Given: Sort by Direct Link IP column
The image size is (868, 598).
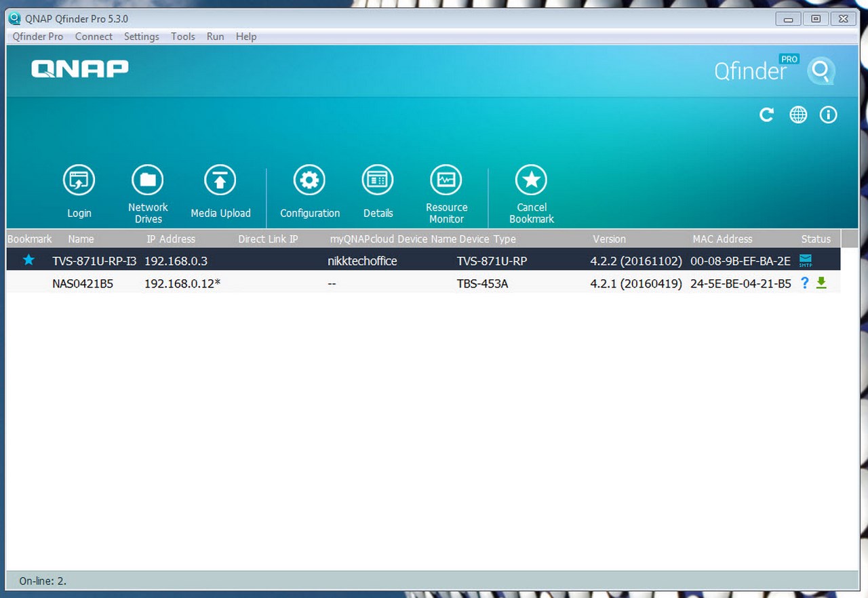Looking at the screenshot, I should click(268, 239).
